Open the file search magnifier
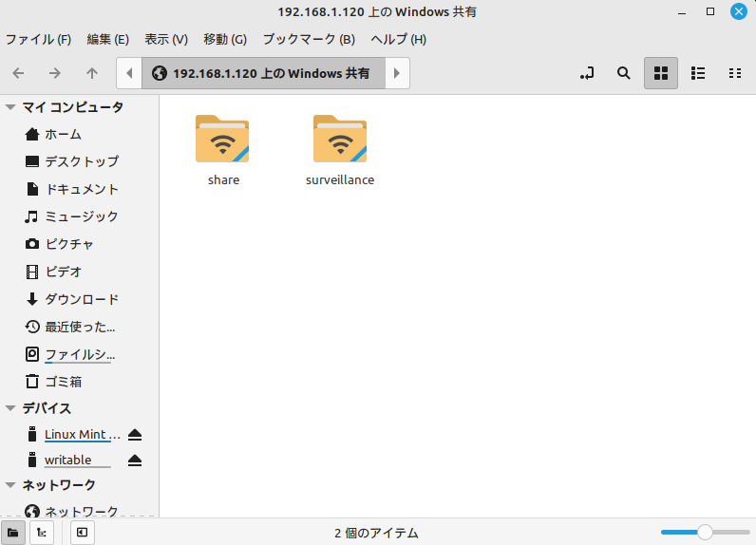Screen dimensions: 756x545 click(623, 73)
